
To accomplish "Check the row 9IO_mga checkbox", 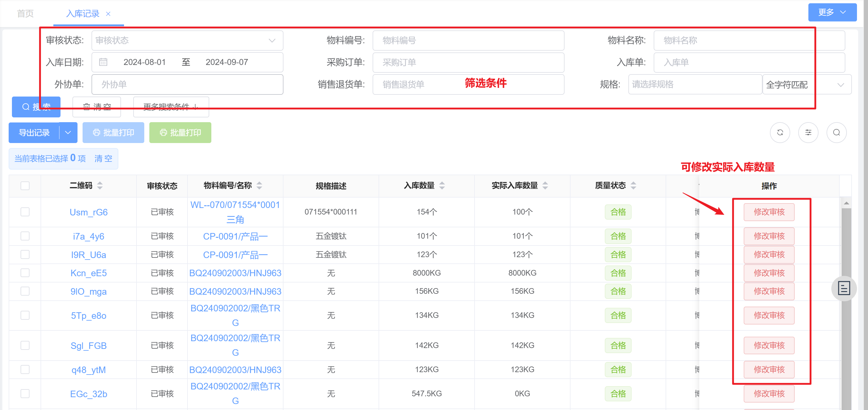I will [25, 291].
